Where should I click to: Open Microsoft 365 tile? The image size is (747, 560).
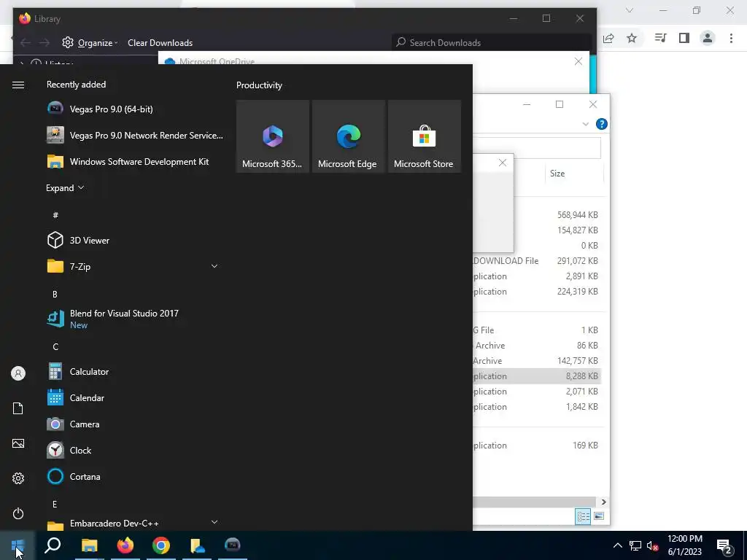point(273,136)
